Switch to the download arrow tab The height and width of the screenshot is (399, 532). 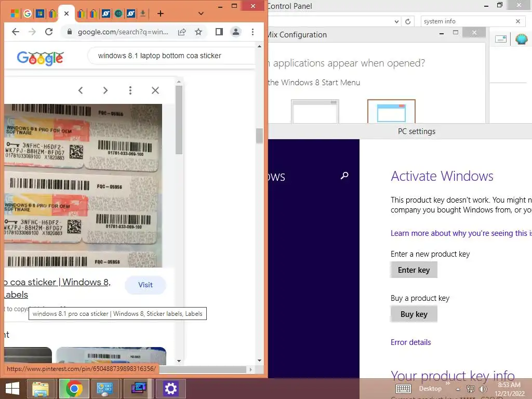click(143, 14)
